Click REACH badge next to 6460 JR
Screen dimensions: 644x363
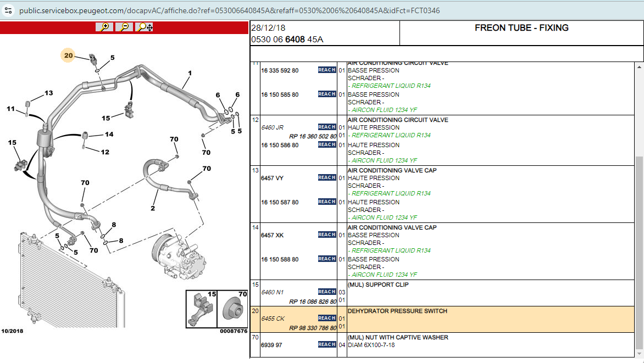click(x=327, y=127)
